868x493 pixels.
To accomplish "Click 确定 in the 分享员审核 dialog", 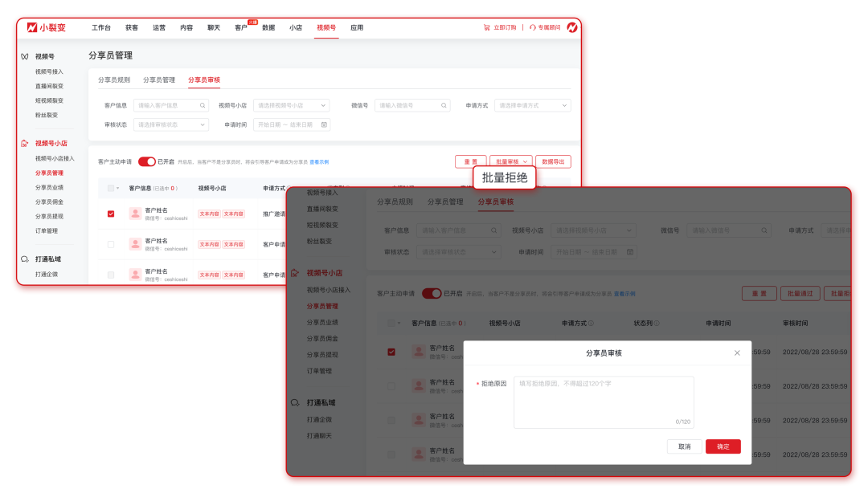I will [723, 446].
